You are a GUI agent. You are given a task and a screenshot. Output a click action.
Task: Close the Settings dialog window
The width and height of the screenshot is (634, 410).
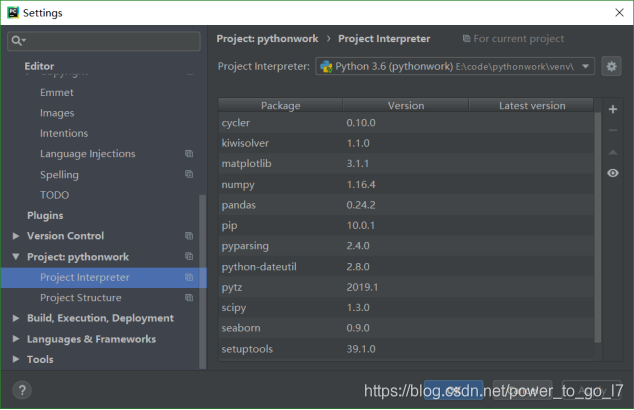pyautogui.click(x=619, y=13)
